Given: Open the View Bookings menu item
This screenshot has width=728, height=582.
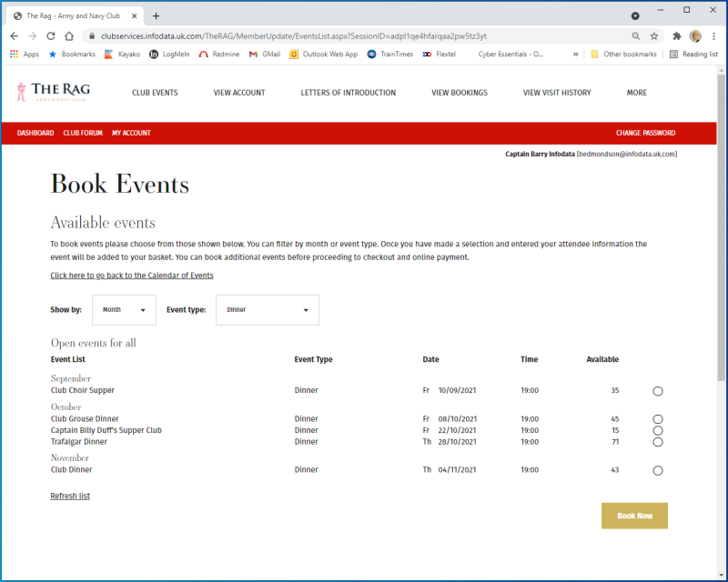Looking at the screenshot, I should point(459,93).
